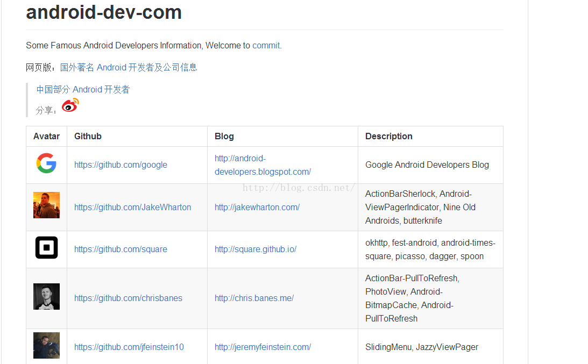The height and width of the screenshot is (364, 588).
Task: Click the Weibo share icon
Action: [70, 105]
